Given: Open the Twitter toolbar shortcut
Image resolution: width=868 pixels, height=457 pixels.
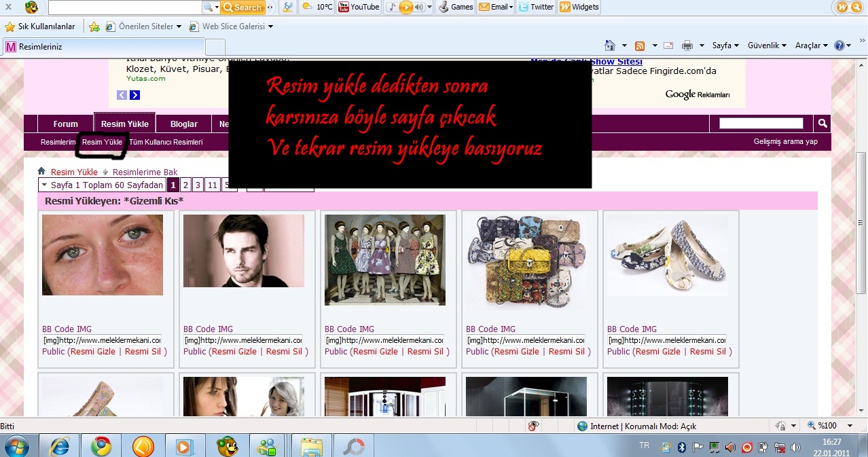Looking at the screenshot, I should coord(535,7).
